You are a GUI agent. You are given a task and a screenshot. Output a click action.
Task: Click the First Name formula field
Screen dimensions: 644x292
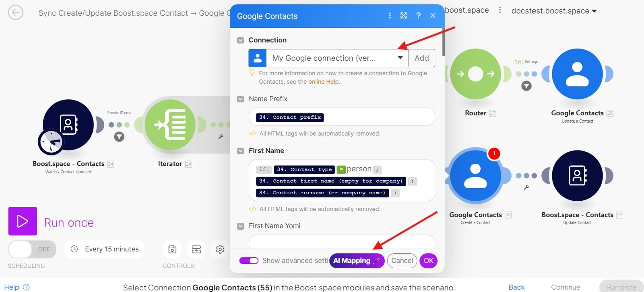click(342, 181)
